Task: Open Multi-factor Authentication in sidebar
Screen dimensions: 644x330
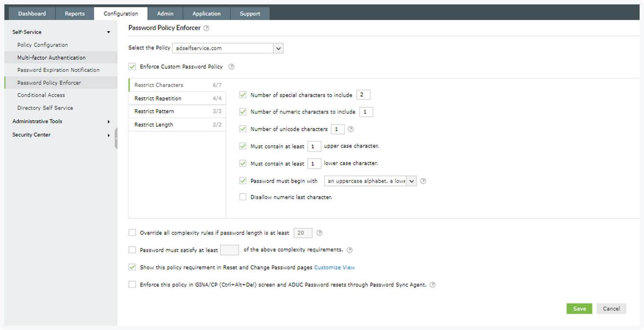Action: click(51, 58)
